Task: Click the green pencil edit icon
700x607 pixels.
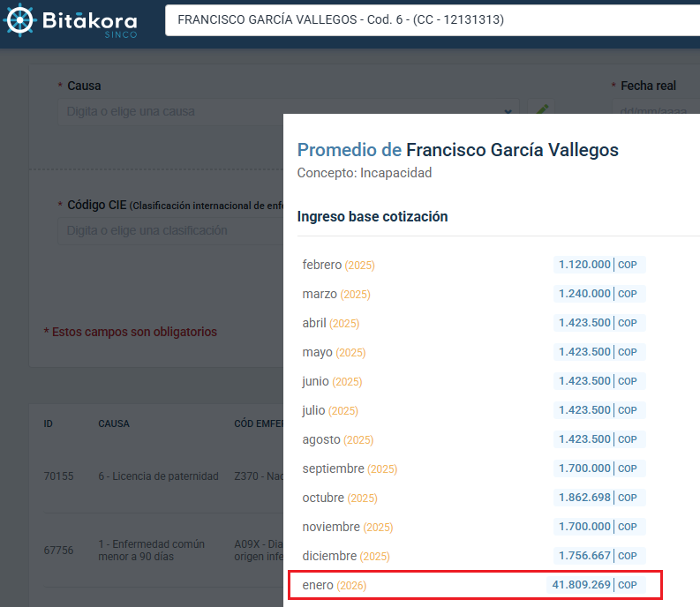Action: click(541, 111)
